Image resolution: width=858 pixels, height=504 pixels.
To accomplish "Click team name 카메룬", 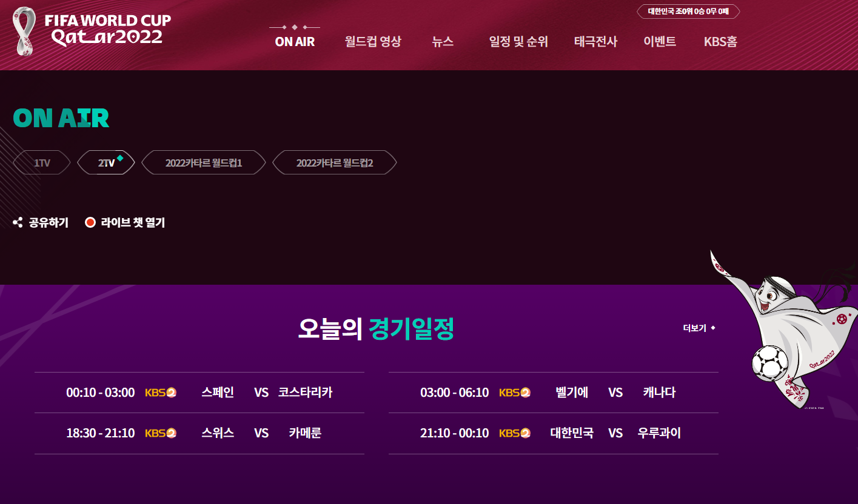I will coord(305,433).
